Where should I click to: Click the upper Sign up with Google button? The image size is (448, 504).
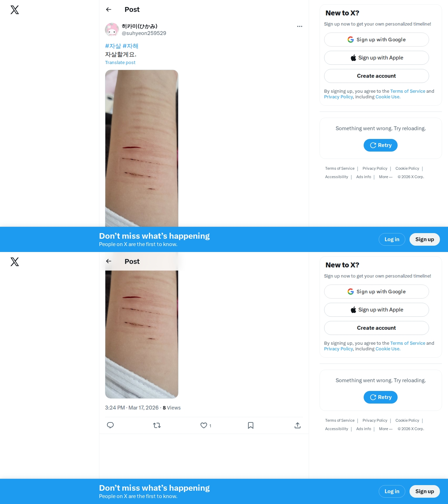(x=377, y=40)
